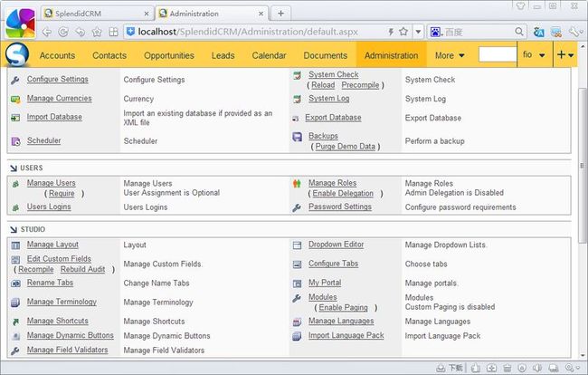Click the Backups floppy disk icon
The height and width of the screenshot is (375, 588).
pos(297,137)
